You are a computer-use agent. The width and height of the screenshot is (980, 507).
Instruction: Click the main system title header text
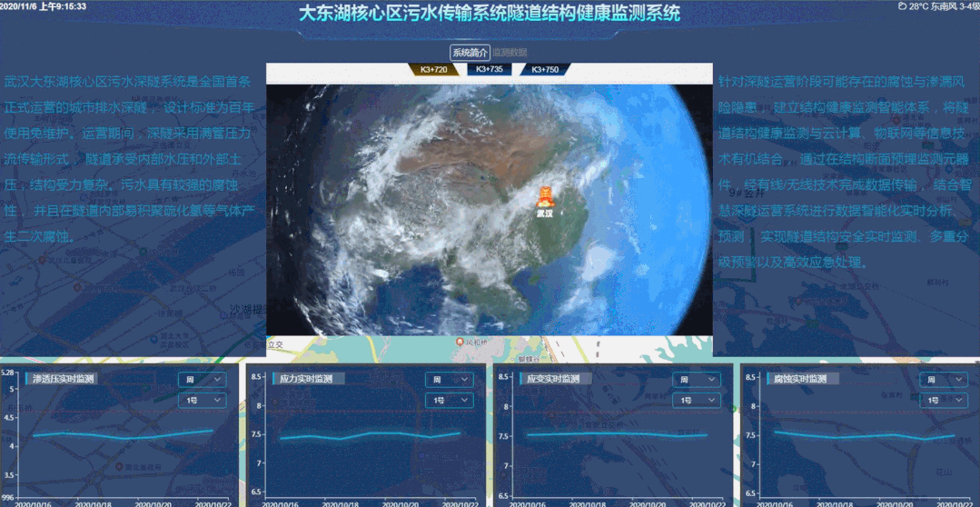490,15
